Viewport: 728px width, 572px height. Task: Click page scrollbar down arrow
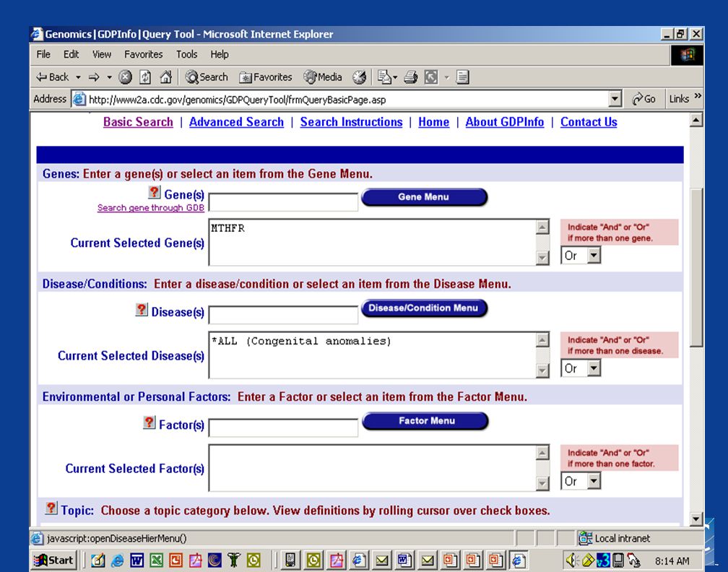coord(696,519)
